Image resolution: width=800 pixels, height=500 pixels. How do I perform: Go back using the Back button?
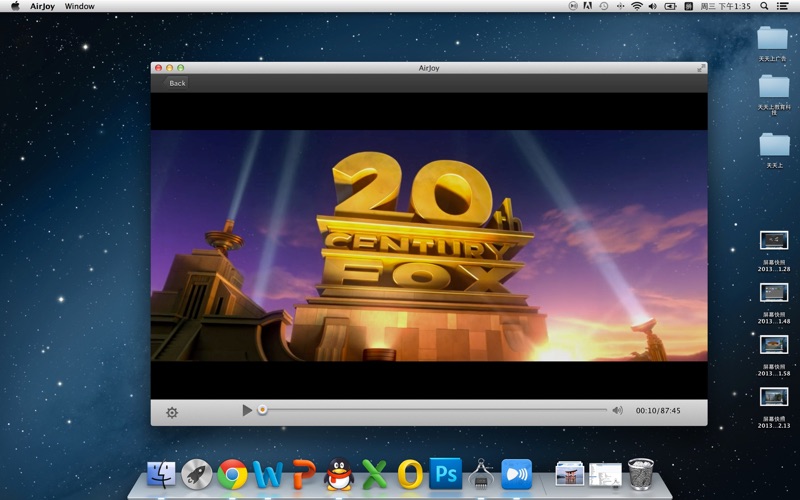point(177,83)
